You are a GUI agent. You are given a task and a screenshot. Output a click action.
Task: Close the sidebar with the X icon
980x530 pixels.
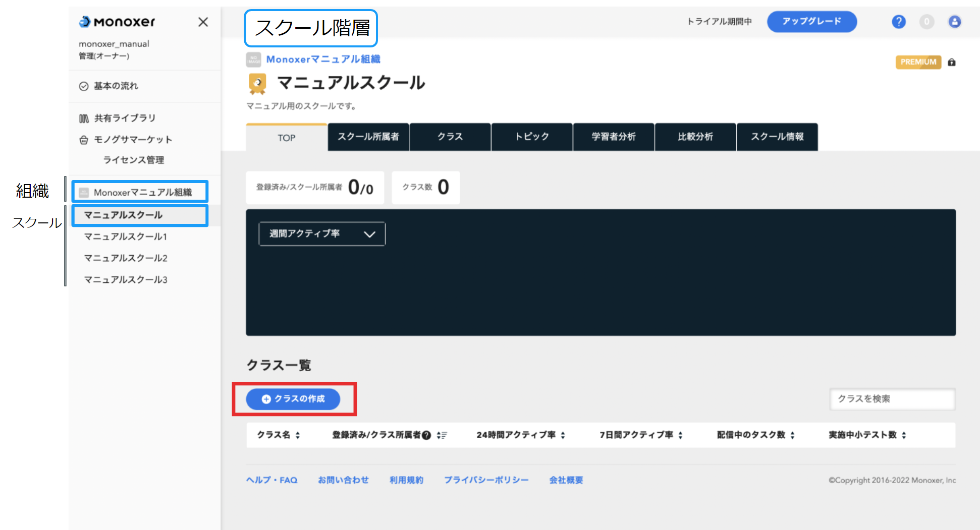[x=203, y=22]
